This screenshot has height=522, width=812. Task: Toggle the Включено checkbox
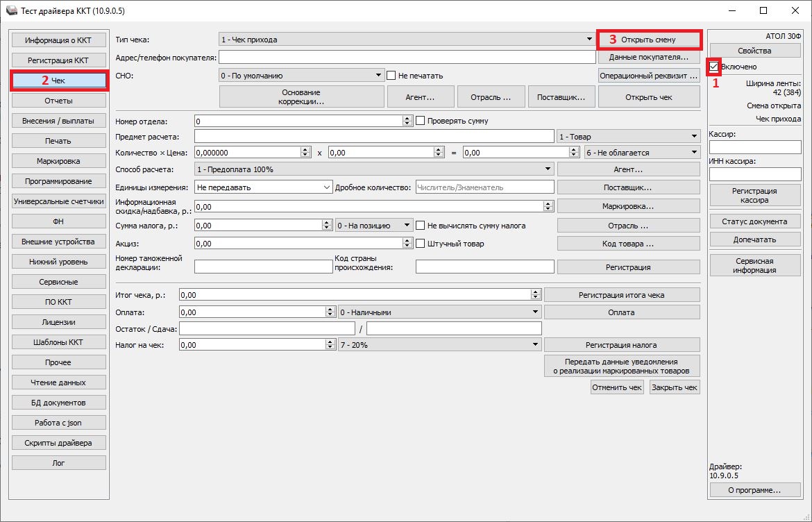point(713,67)
